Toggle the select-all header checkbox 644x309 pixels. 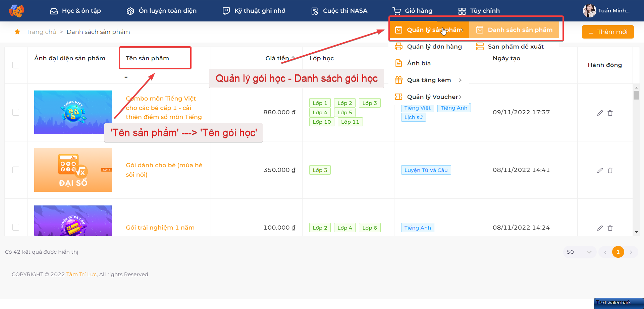click(16, 65)
